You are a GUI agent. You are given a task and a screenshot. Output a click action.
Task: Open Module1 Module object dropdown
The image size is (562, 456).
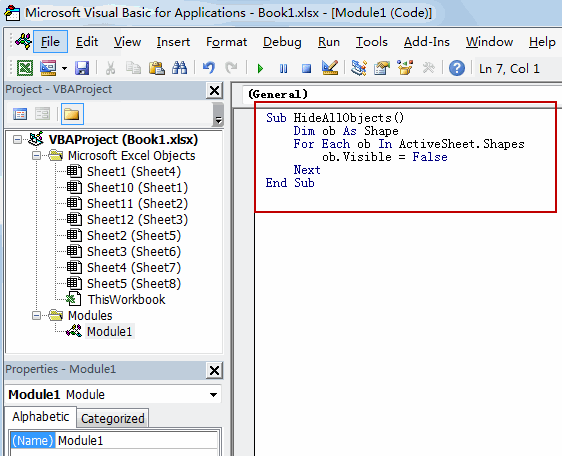pyautogui.click(x=213, y=395)
